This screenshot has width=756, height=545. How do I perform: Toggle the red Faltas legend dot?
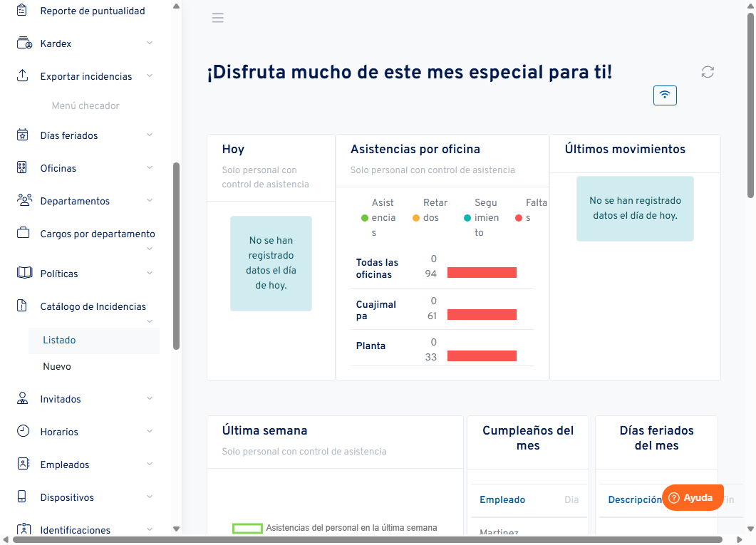coord(519,218)
